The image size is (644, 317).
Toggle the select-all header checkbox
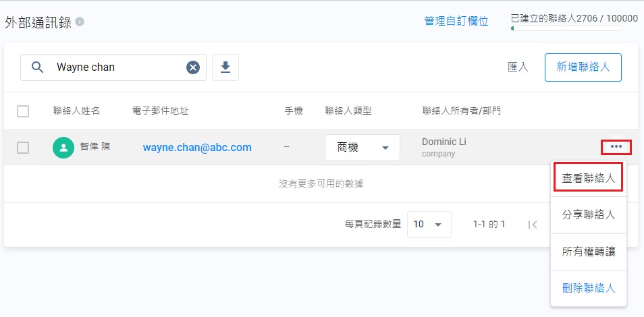click(23, 111)
